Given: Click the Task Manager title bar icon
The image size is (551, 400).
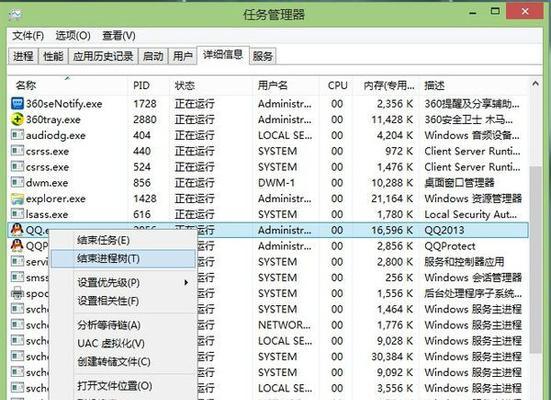Looking at the screenshot, I should (x=15, y=14).
